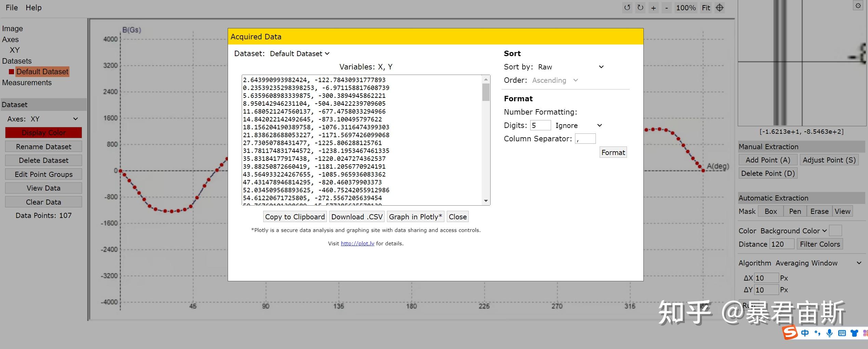Screen dimensions: 868x349
Task: Click inside the Digits input field
Action: [x=540, y=125]
